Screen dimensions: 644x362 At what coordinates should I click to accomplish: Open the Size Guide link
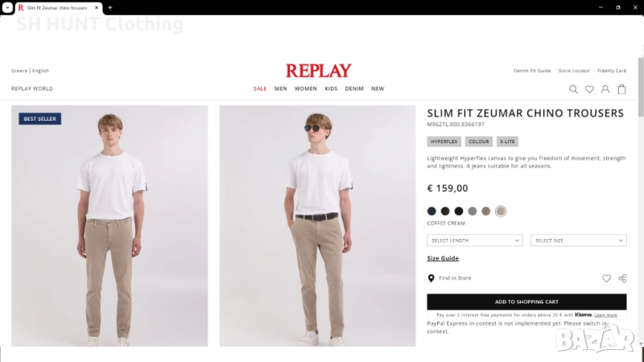(x=443, y=258)
